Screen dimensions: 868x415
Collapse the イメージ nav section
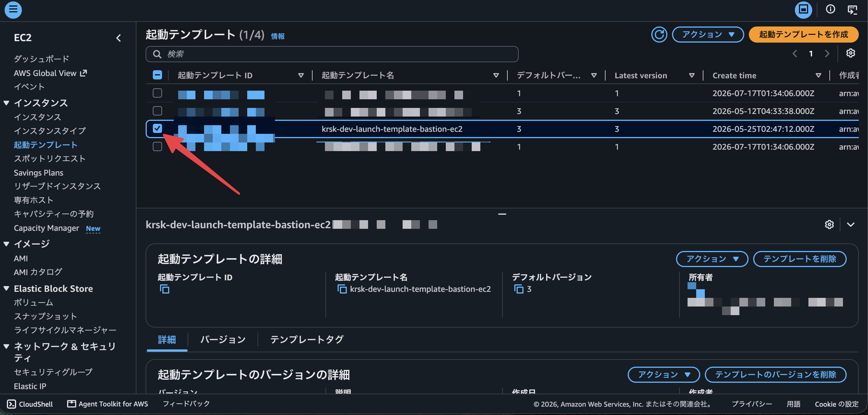coord(6,244)
